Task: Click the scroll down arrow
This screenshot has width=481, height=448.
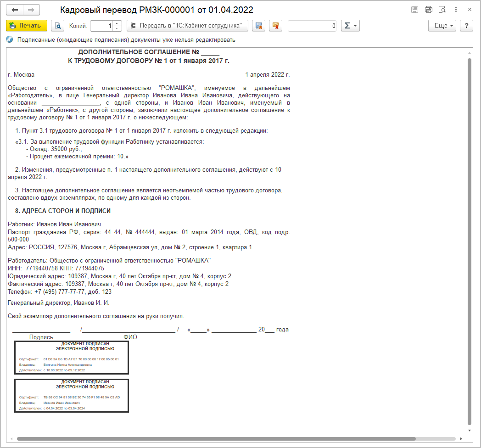Action: pyautogui.click(x=470, y=431)
